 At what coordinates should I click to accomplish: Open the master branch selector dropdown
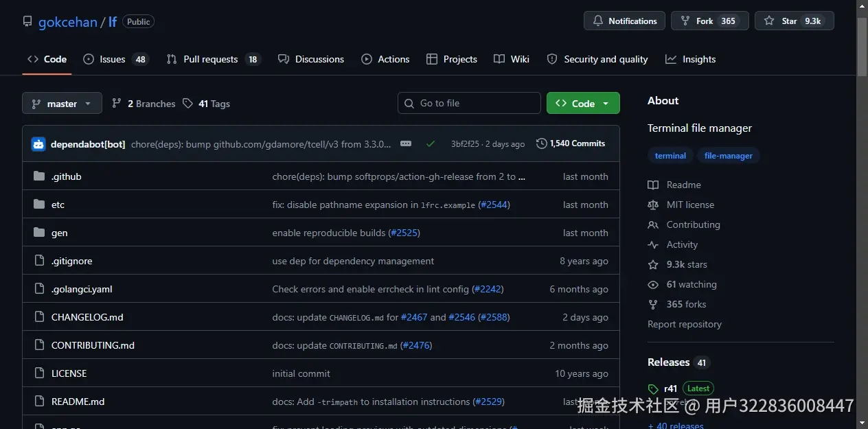[62, 104]
